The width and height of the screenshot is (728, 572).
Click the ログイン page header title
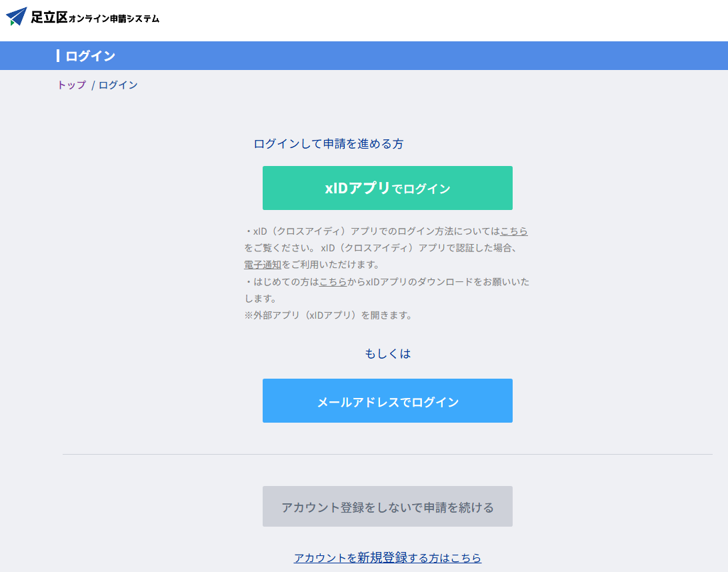pos(90,56)
